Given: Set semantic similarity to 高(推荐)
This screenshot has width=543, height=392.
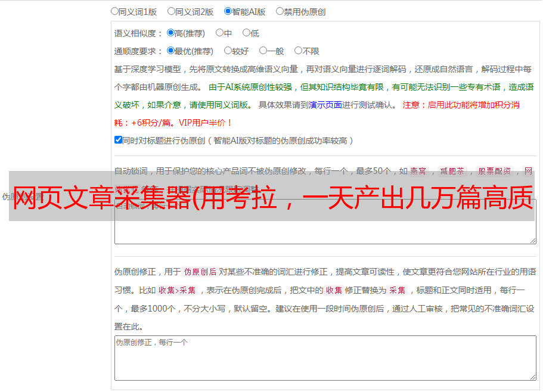Looking at the screenshot, I should [x=170, y=33].
